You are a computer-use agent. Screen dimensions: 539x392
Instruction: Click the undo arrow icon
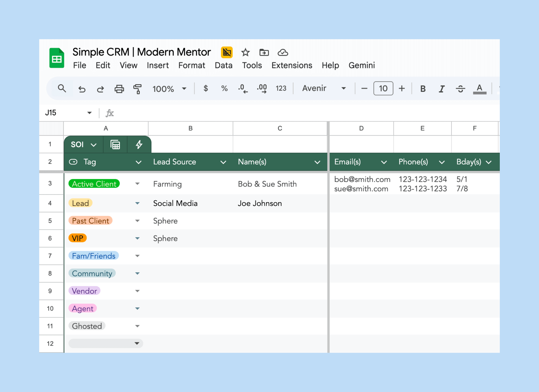[x=82, y=89]
